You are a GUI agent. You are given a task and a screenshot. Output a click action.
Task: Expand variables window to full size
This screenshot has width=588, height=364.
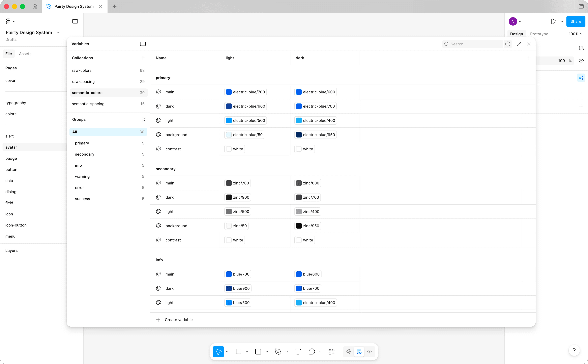click(x=519, y=44)
